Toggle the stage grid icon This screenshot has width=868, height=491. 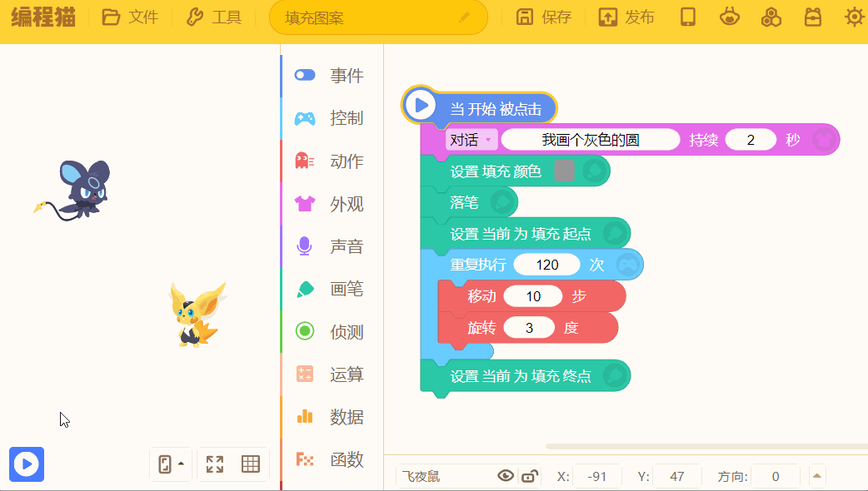click(x=251, y=464)
